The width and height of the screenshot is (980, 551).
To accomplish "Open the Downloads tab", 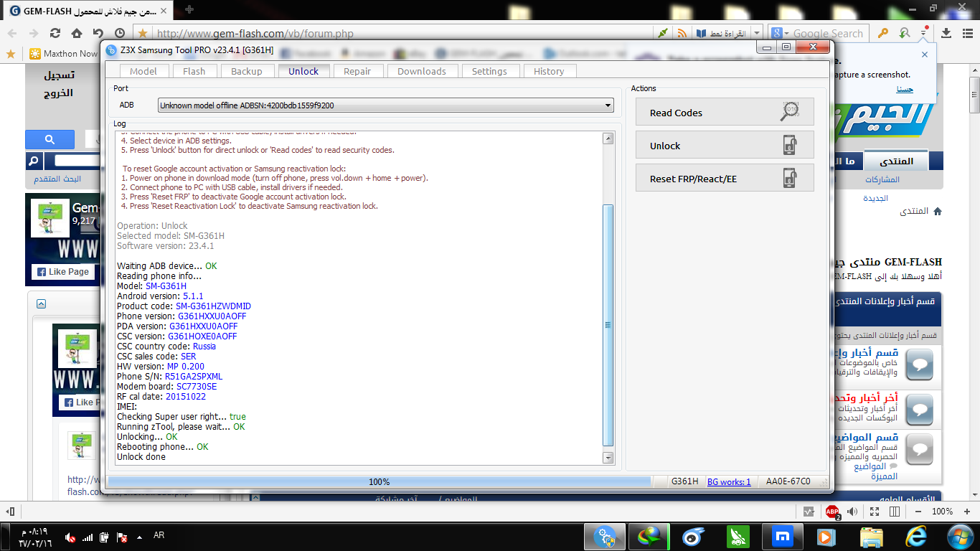I will [422, 71].
